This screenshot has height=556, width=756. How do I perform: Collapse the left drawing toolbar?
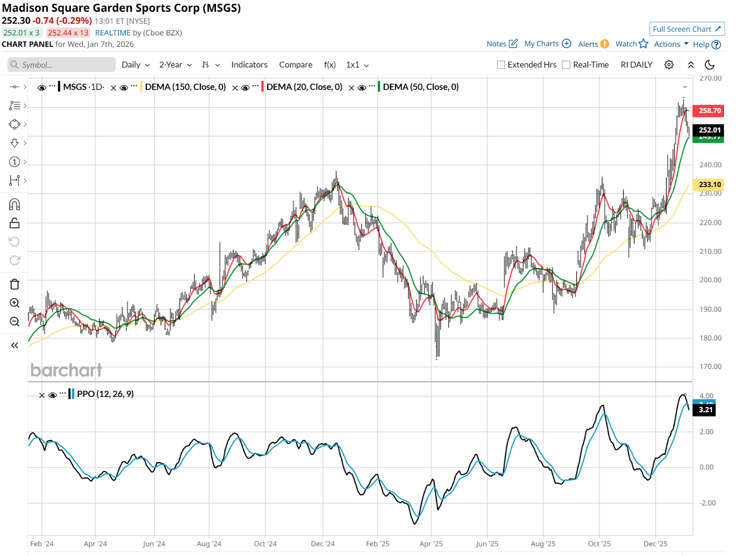tap(15, 345)
